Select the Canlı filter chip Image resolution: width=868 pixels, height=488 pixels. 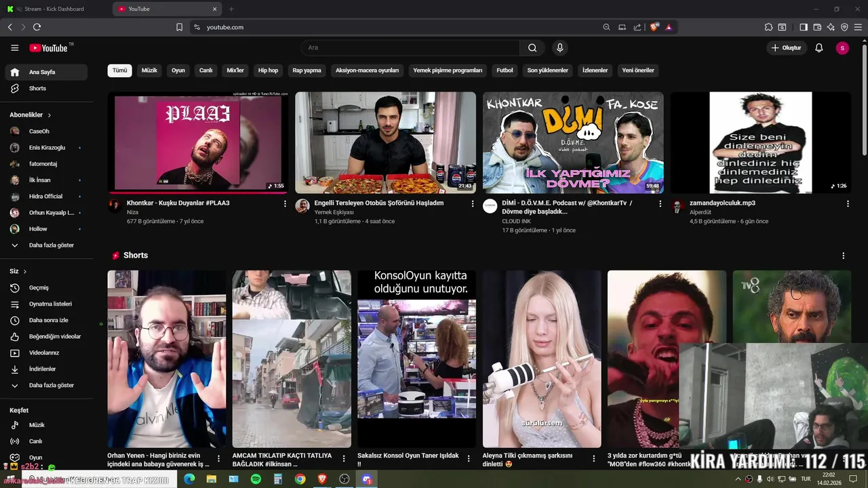pyautogui.click(x=205, y=70)
